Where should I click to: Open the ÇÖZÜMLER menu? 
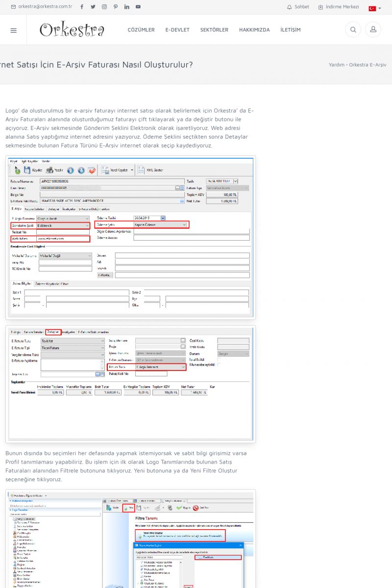141,30
